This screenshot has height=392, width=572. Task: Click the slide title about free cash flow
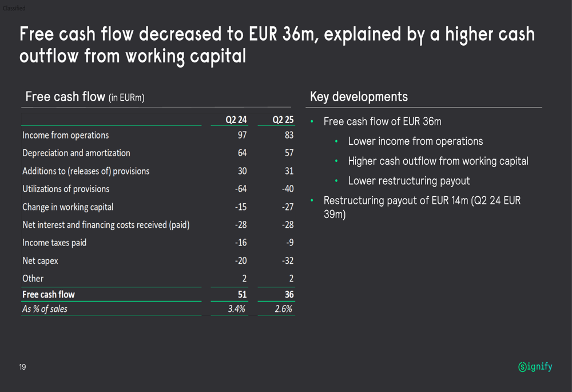(277, 45)
